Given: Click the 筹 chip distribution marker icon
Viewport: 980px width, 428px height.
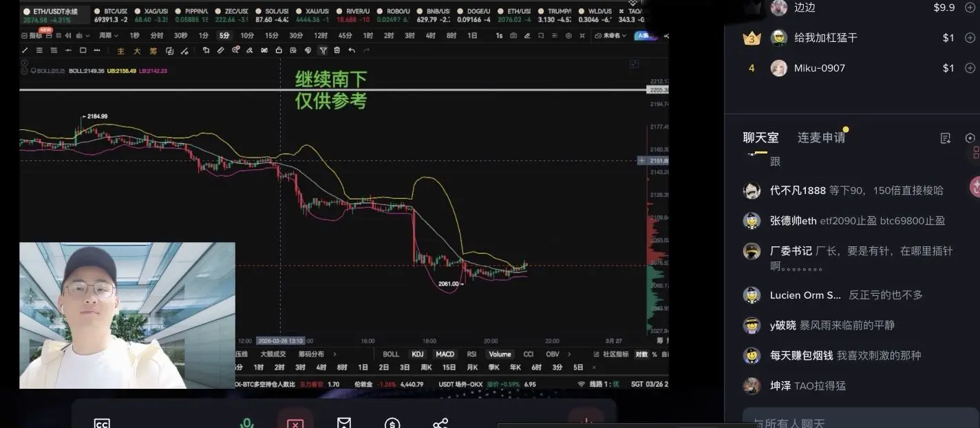Looking at the screenshot, I should [153, 51].
